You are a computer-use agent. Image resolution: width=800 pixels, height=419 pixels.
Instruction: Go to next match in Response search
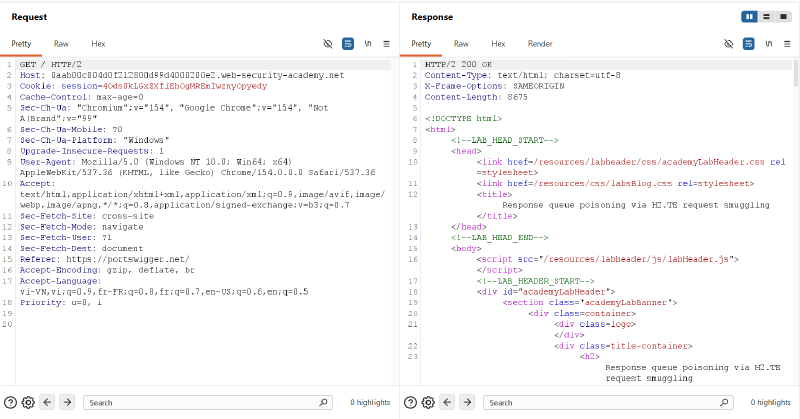point(467,402)
